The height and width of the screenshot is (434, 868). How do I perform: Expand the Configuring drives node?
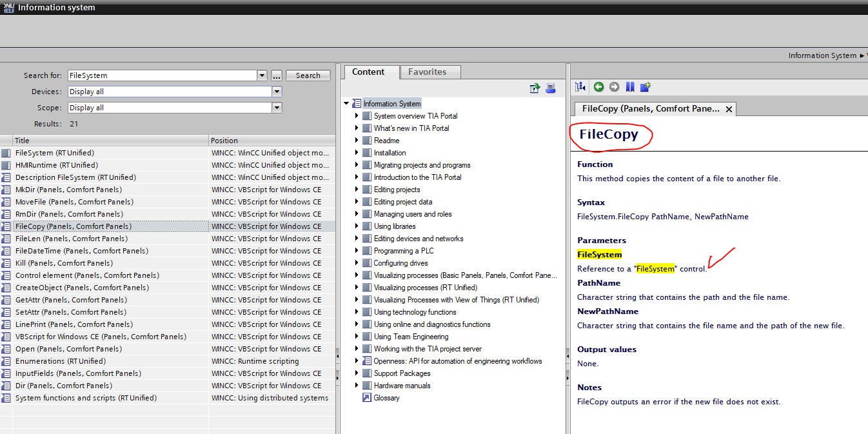click(x=357, y=263)
